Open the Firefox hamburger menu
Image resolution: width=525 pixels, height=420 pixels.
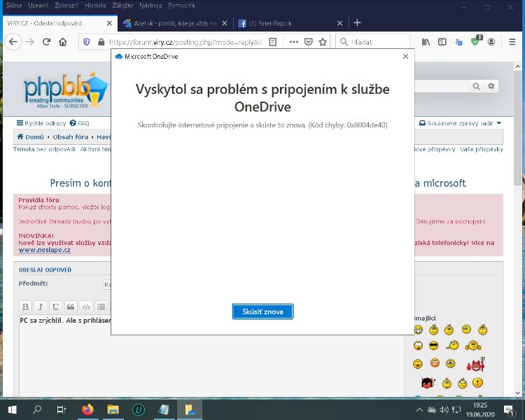click(512, 42)
